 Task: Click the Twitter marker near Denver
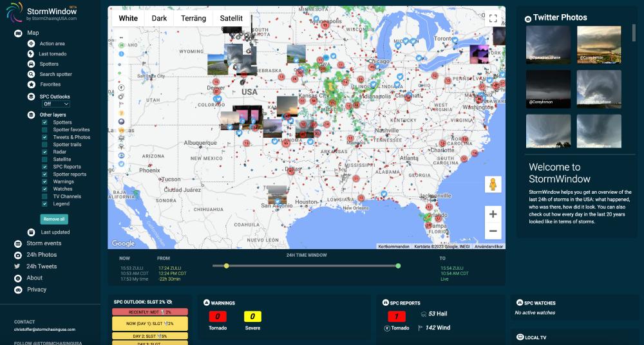click(x=218, y=99)
